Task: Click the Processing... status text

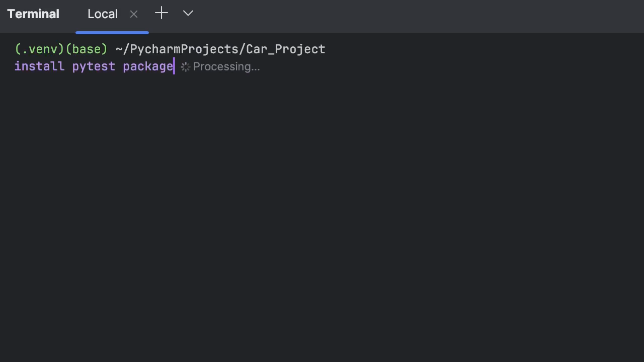Action: coord(226,67)
